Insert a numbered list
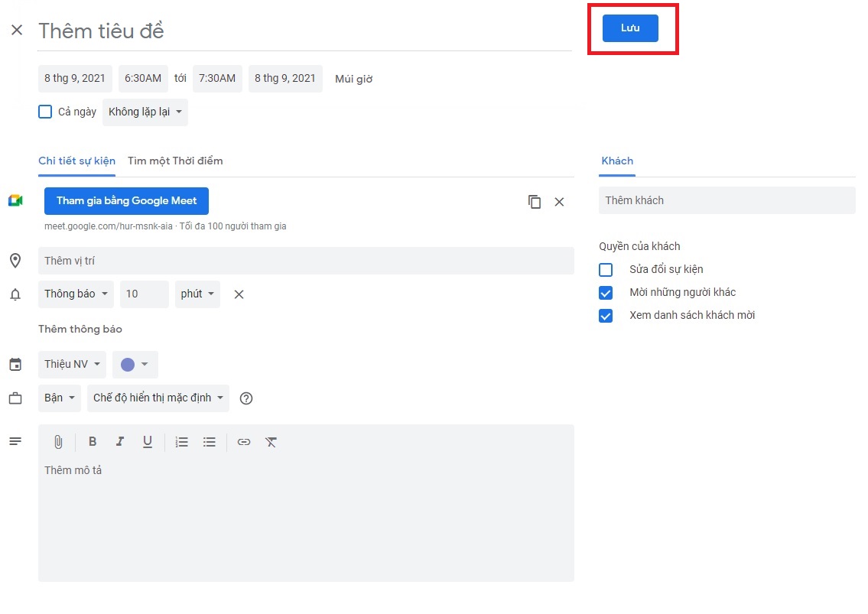The width and height of the screenshot is (868, 614). pos(181,442)
